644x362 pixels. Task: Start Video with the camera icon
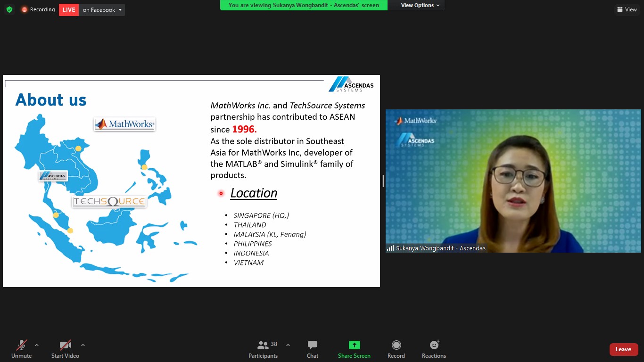65,349
